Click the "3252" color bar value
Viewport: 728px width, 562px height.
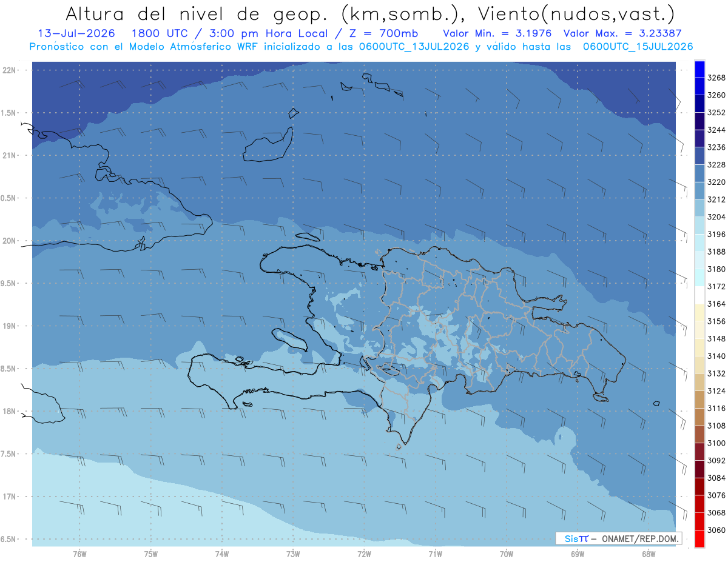pyautogui.click(x=716, y=113)
